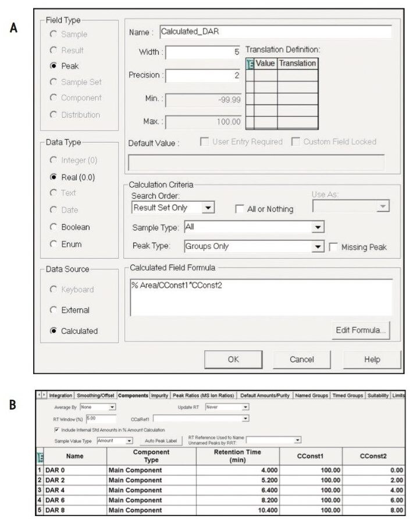Click the Component Type column header
This screenshot has height=519, width=420.
pyautogui.click(x=151, y=456)
